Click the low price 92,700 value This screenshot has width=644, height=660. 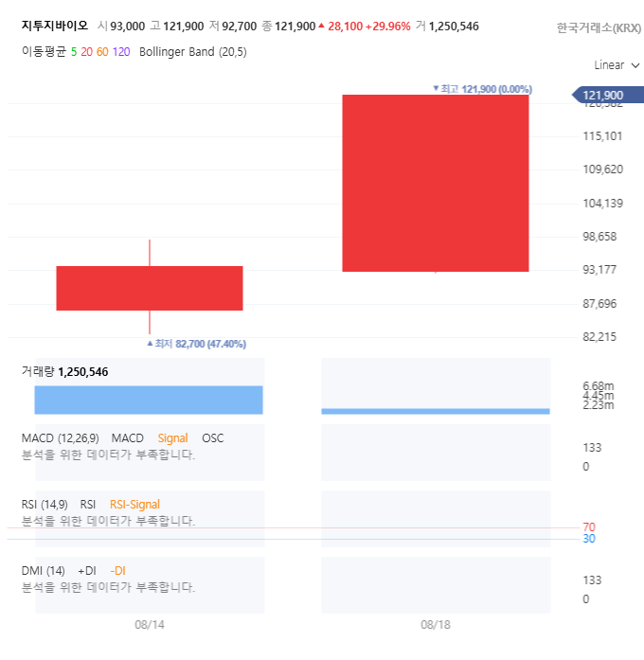[239, 27]
